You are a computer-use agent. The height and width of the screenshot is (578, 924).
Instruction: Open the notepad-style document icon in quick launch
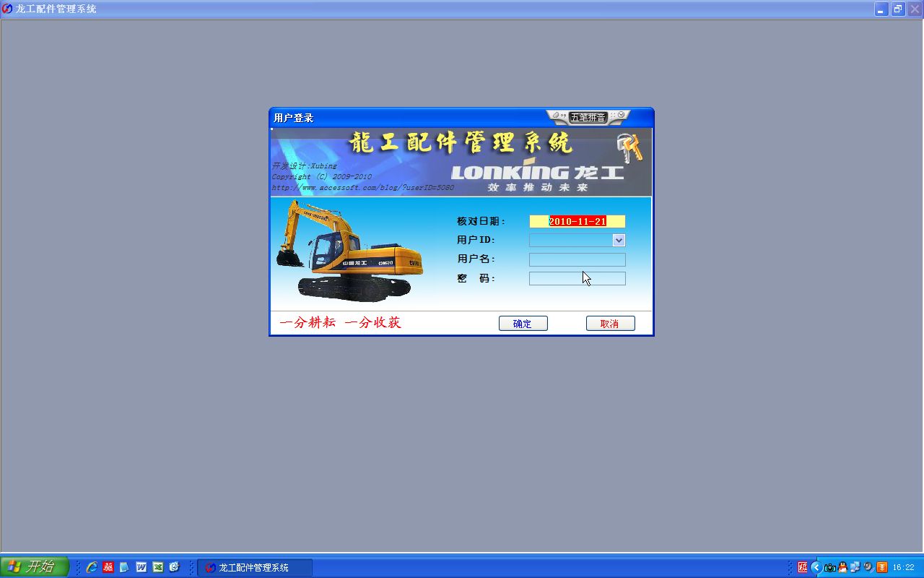point(124,567)
